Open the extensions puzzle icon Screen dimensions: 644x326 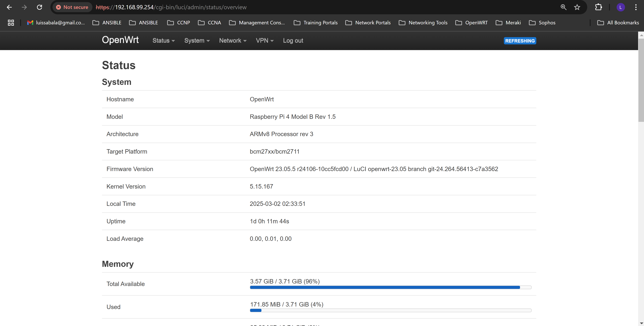click(x=598, y=7)
